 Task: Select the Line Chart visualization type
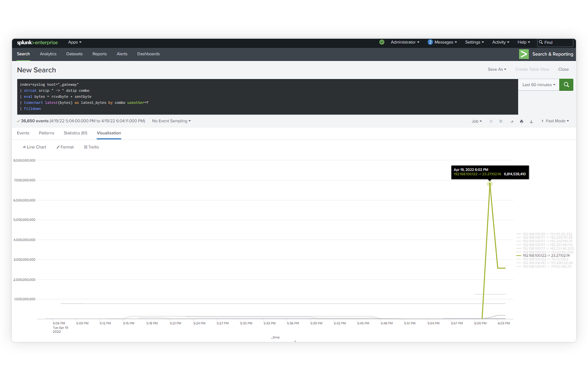(x=34, y=147)
